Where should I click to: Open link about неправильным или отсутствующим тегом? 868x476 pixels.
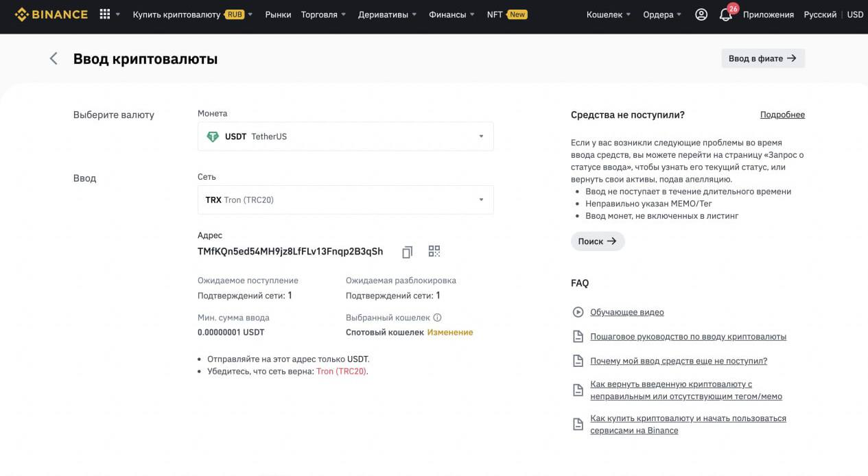click(x=686, y=390)
